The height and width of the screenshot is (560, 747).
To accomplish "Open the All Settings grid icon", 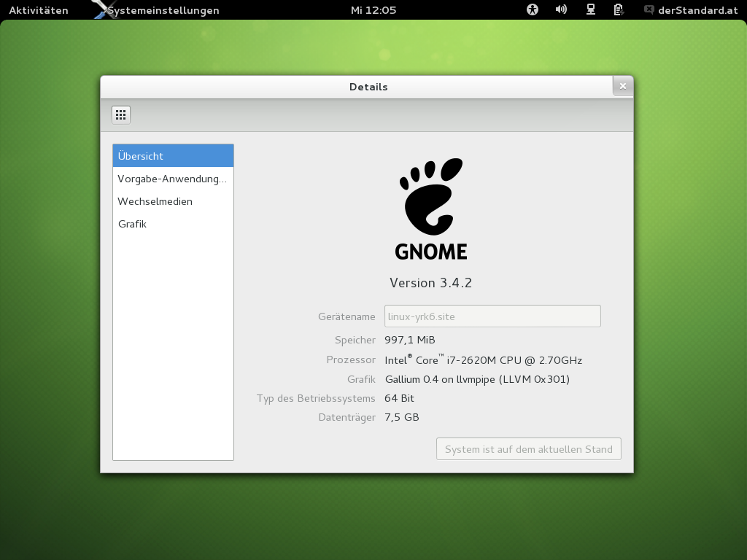I will (x=120, y=114).
